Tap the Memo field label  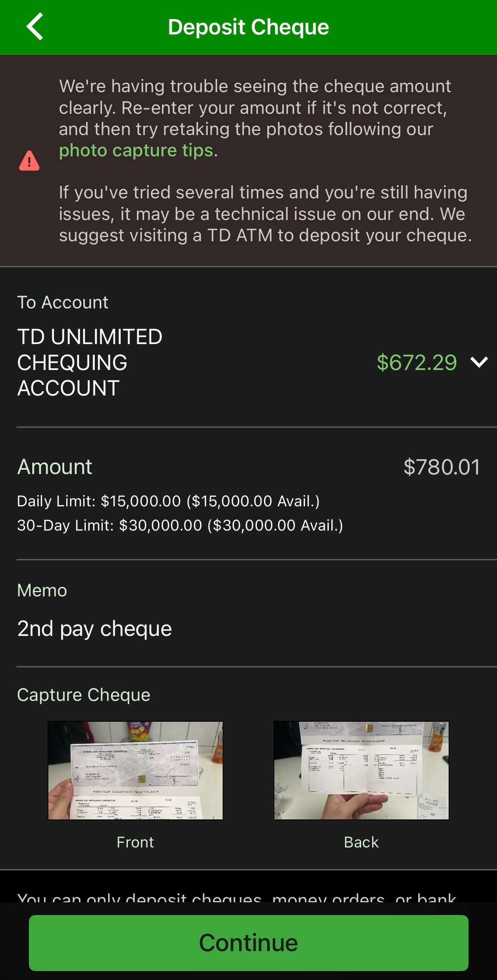click(42, 590)
